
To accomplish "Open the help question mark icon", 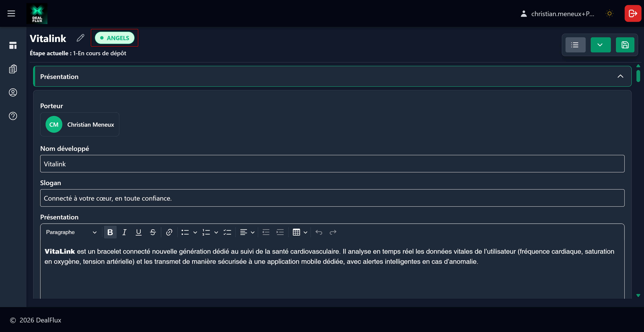I will (x=13, y=116).
